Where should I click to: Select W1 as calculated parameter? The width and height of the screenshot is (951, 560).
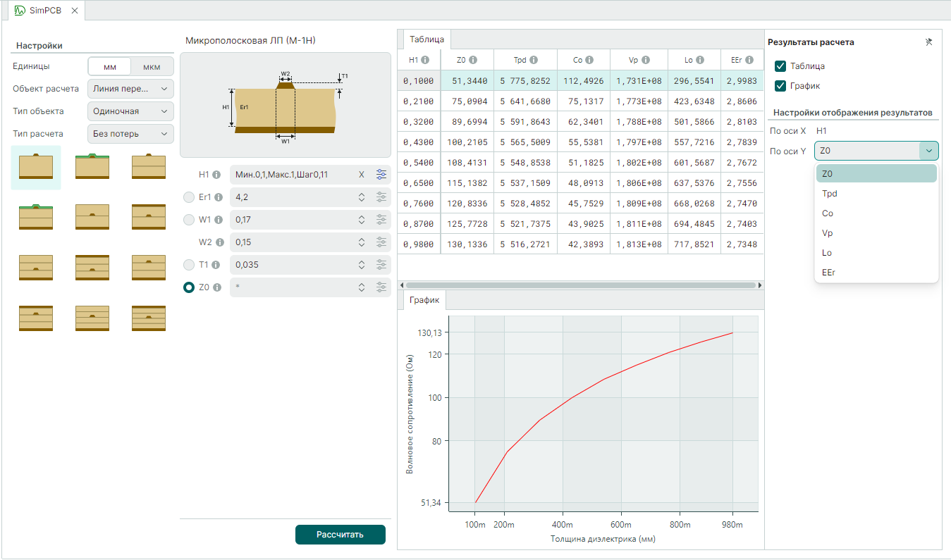point(188,220)
